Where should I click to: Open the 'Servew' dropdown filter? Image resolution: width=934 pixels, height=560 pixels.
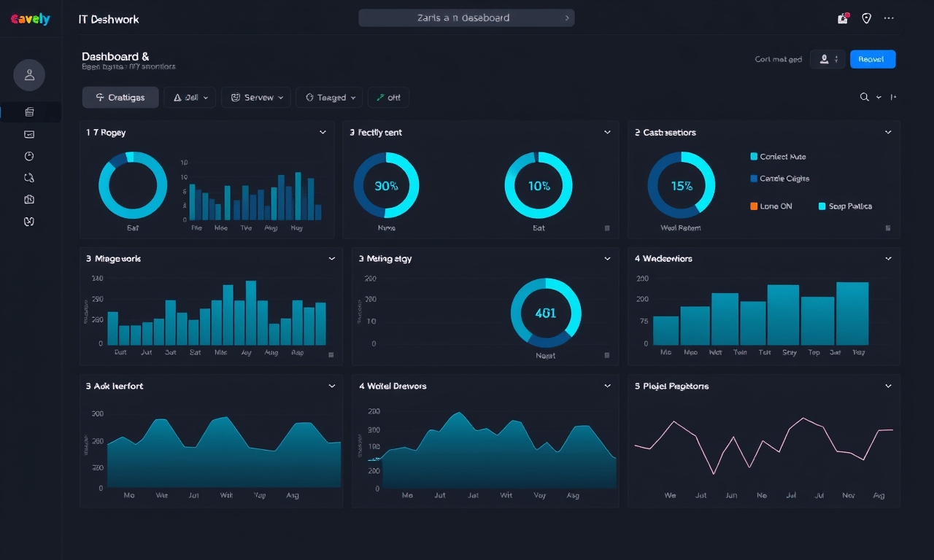pyautogui.click(x=255, y=97)
